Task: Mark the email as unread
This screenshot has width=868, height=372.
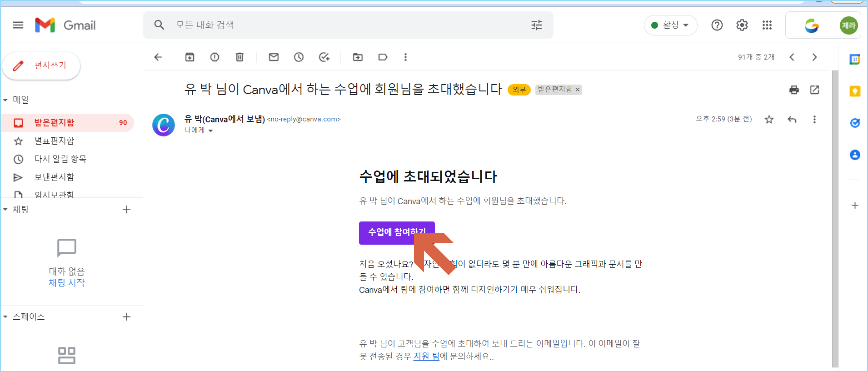Action: click(x=274, y=57)
